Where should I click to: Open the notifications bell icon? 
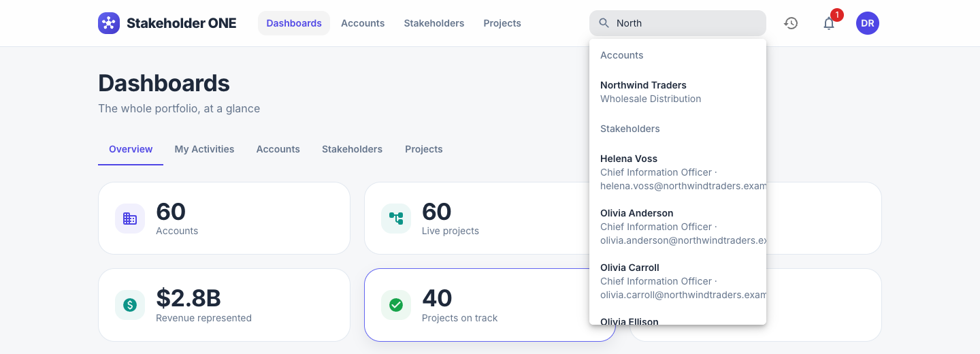point(829,23)
